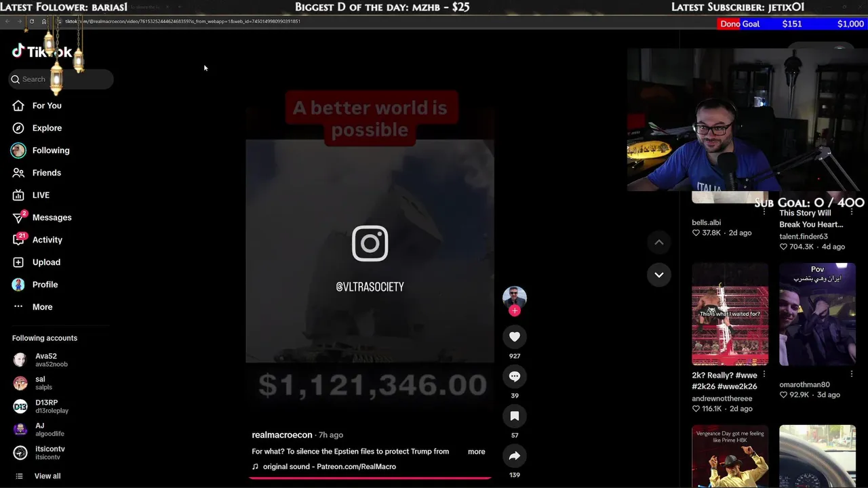Expand caption with more link
The image size is (868, 488).
tap(477, 451)
